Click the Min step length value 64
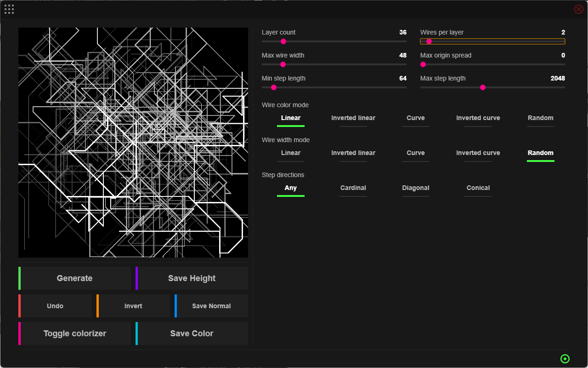The width and height of the screenshot is (588, 368). (403, 78)
